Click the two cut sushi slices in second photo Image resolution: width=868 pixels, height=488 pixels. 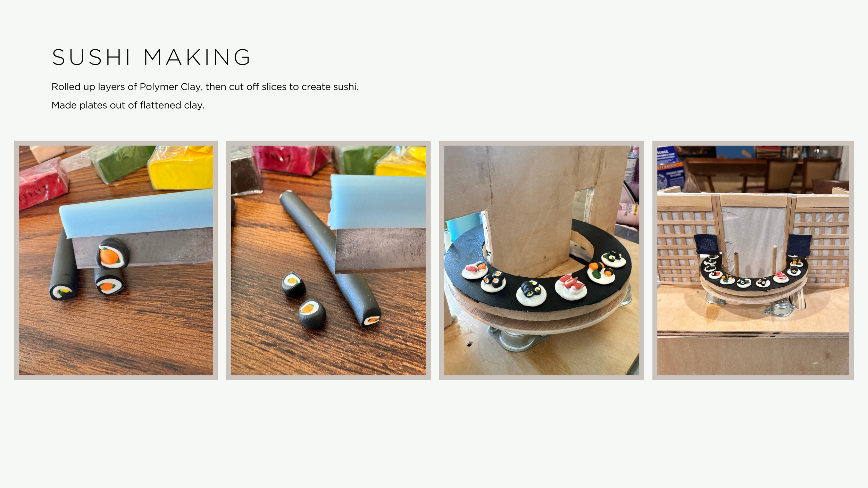point(304,301)
